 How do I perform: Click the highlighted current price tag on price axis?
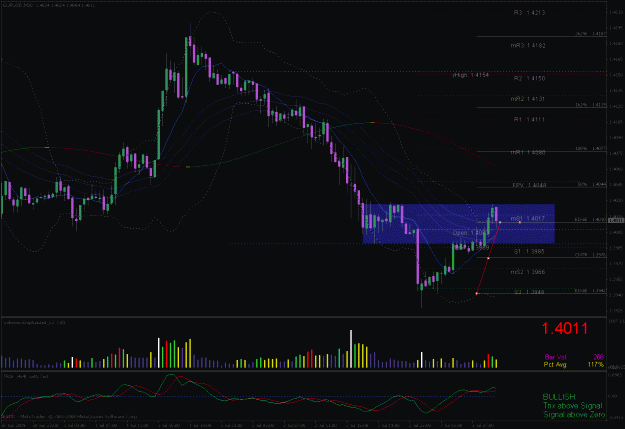click(616, 220)
